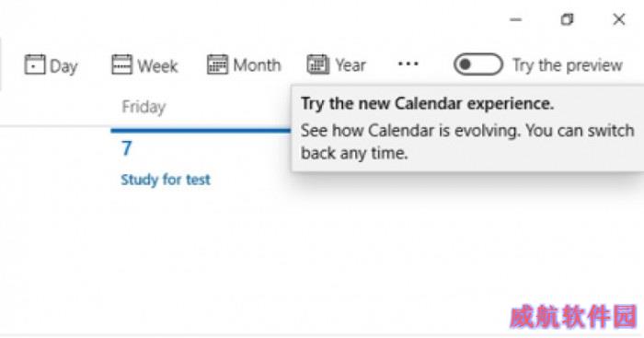Select the Day view calendar icon
Image resolution: width=644 pixels, height=338 pixels.
pos(35,65)
